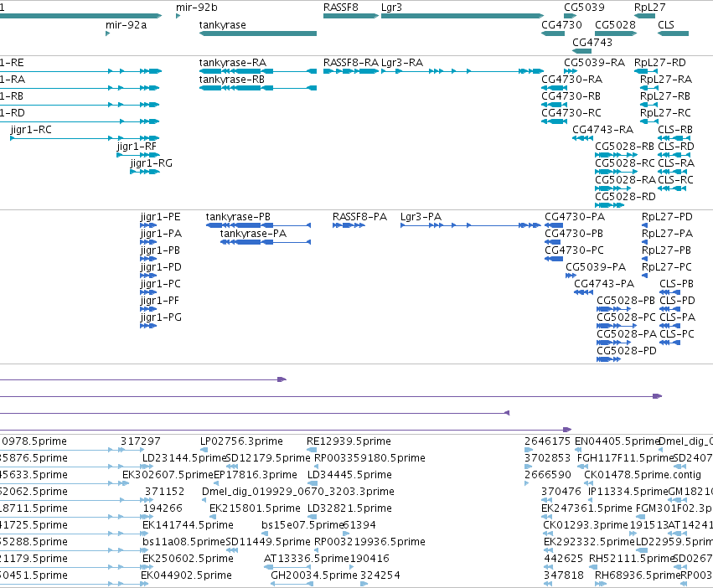The width and height of the screenshot is (713, 588).
Task: Select the Lgr3 gene bar
Action: coord(462,17)
